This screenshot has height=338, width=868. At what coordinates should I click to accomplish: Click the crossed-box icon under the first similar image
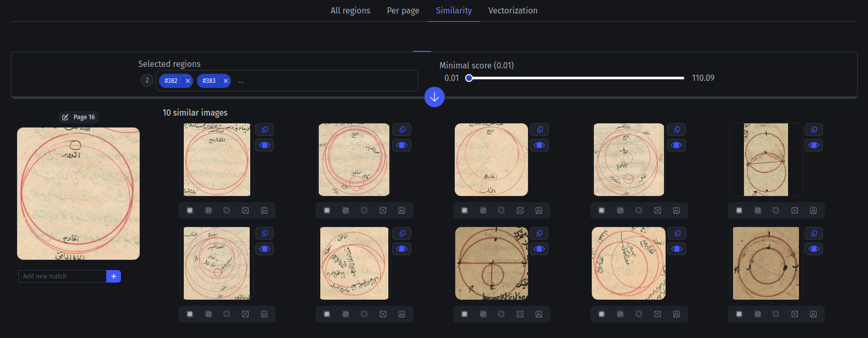pyautogui.click(x=246, y=210)
